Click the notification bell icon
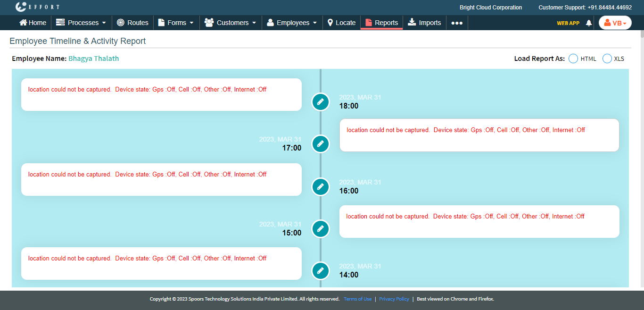644x310 pixels. point(588,23)
